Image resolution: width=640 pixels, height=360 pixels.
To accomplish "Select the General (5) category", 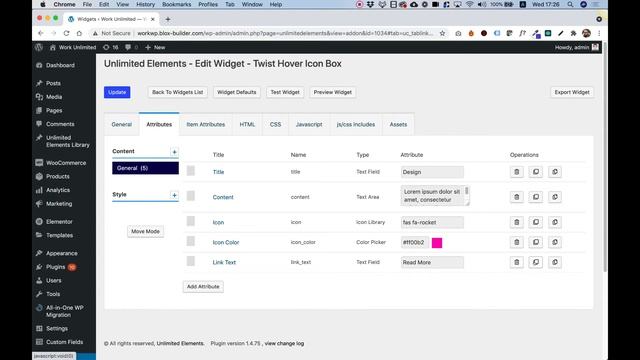I will [x=145, y=168].
